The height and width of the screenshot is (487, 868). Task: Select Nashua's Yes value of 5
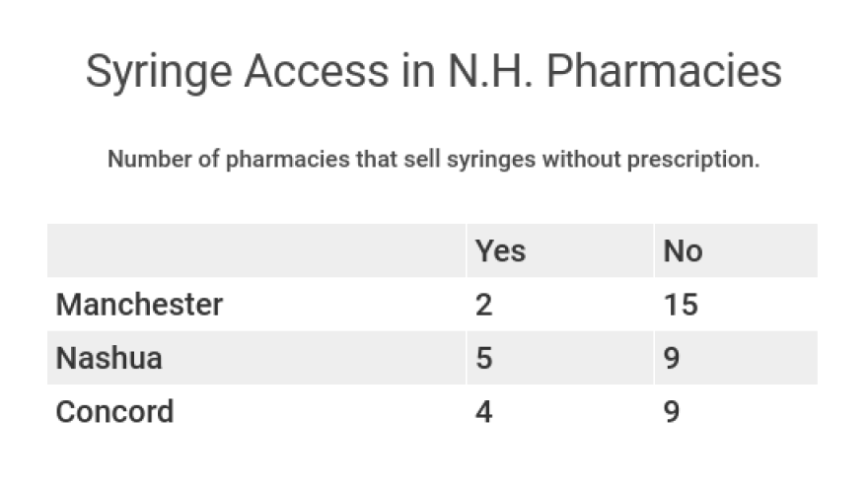click(x=484, y=358)
